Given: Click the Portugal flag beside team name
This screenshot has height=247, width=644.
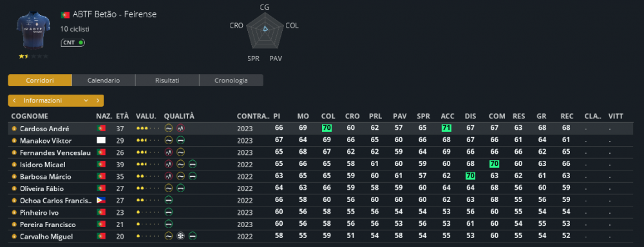Looking at the screenshot, I should (x=65, y=15).
